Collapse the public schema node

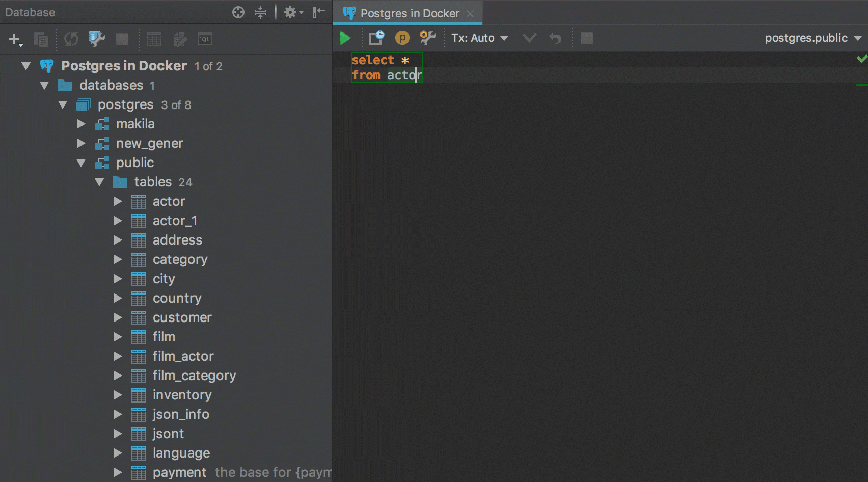81,163
